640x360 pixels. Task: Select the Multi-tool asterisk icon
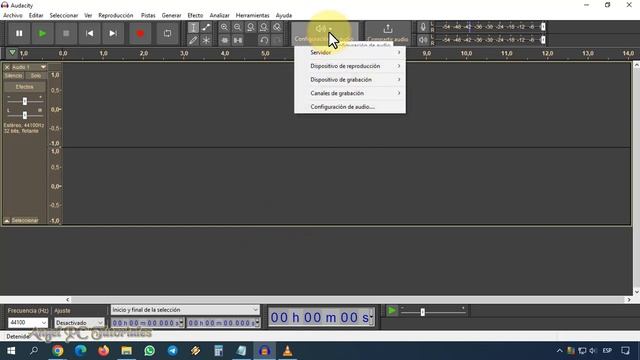coord(206,40)
